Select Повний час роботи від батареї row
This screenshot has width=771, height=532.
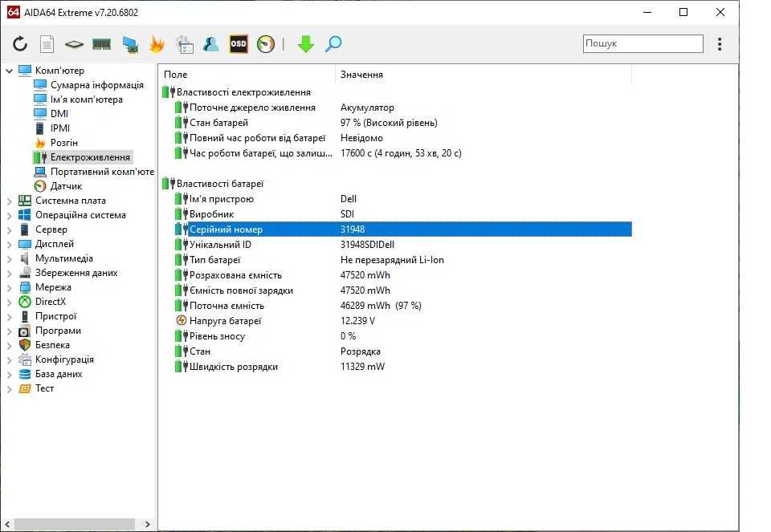[x=396, y=138]
